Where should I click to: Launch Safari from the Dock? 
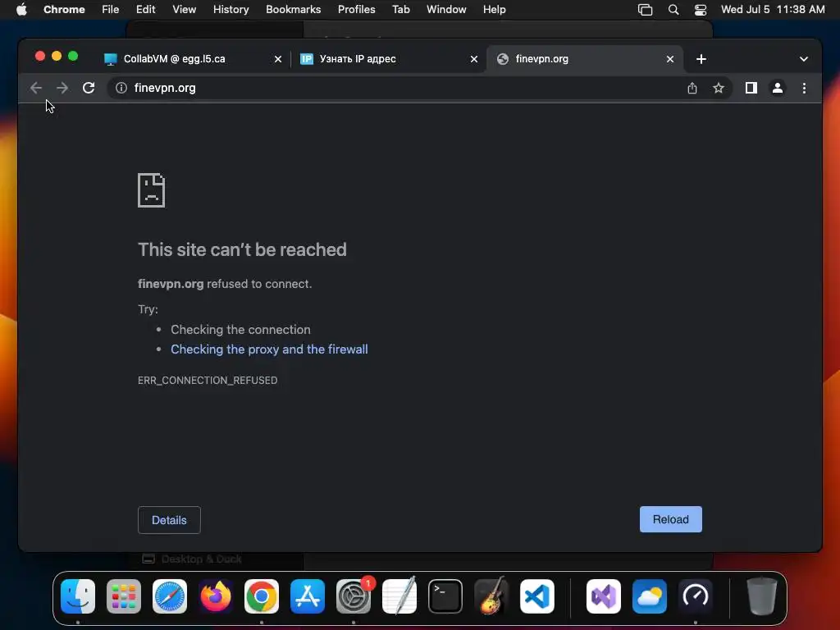click(x=170, y=596)
